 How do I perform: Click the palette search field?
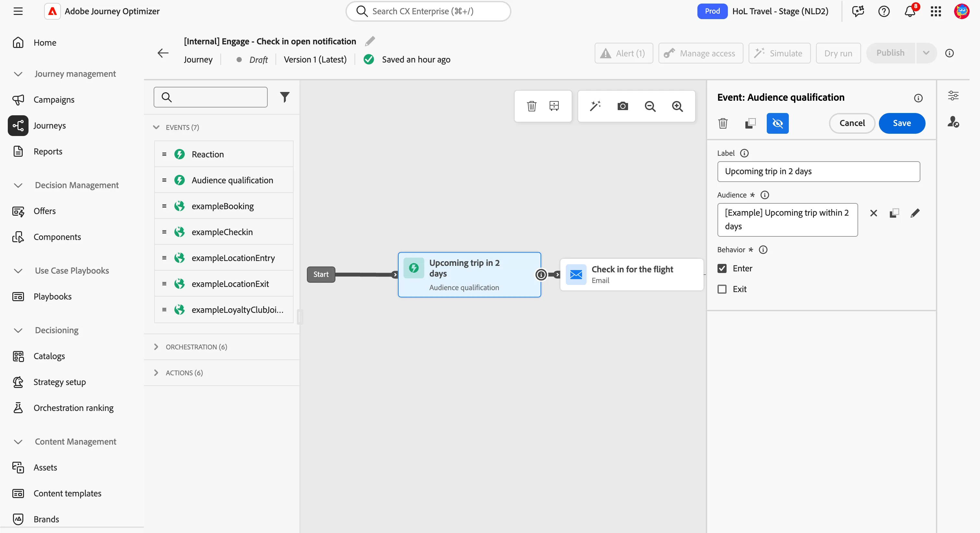pyautogui.click(x=210, y=97)
